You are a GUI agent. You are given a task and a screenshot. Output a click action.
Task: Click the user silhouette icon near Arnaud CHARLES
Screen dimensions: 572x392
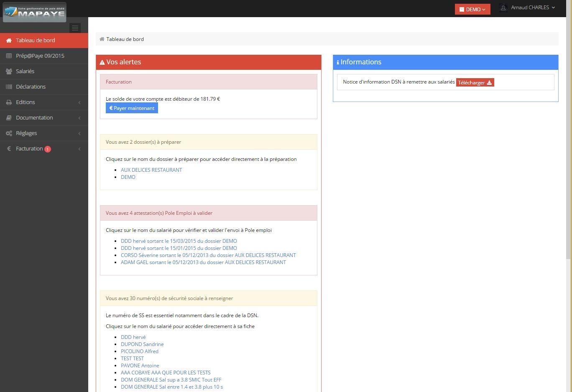click(x=503, y=7)
